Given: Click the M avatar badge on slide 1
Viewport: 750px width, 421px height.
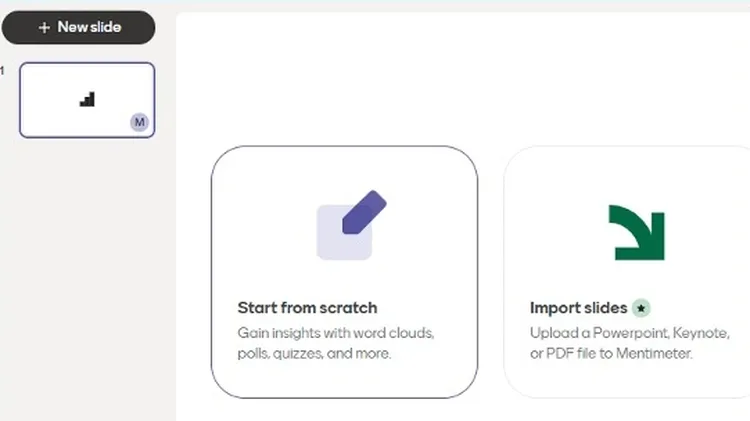Looking at the screenshot, I should click(139, 122).
